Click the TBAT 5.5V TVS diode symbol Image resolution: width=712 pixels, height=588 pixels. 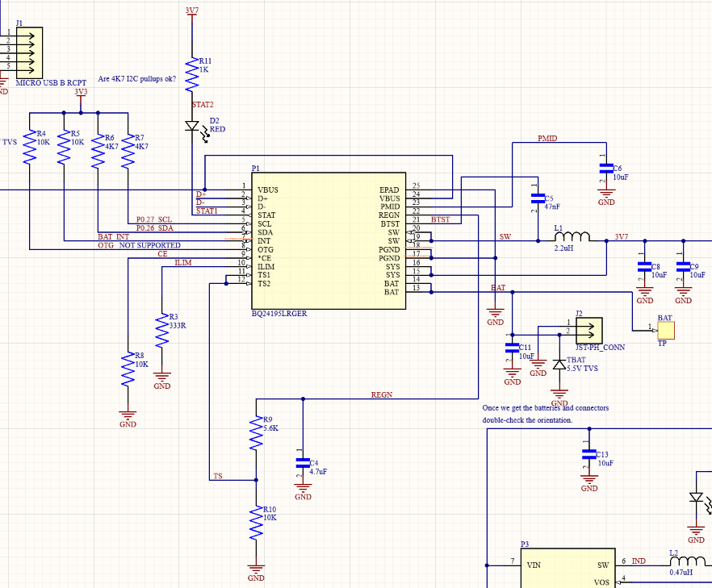(x=559, y=365)
